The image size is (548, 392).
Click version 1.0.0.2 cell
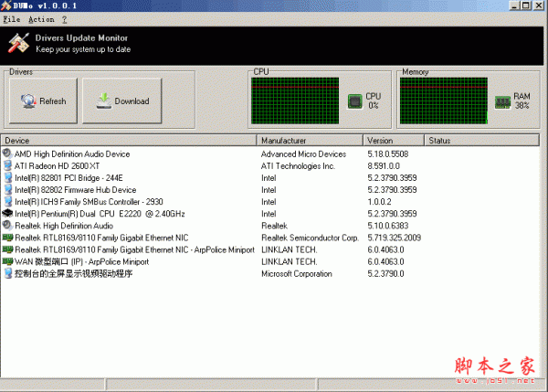379,201
